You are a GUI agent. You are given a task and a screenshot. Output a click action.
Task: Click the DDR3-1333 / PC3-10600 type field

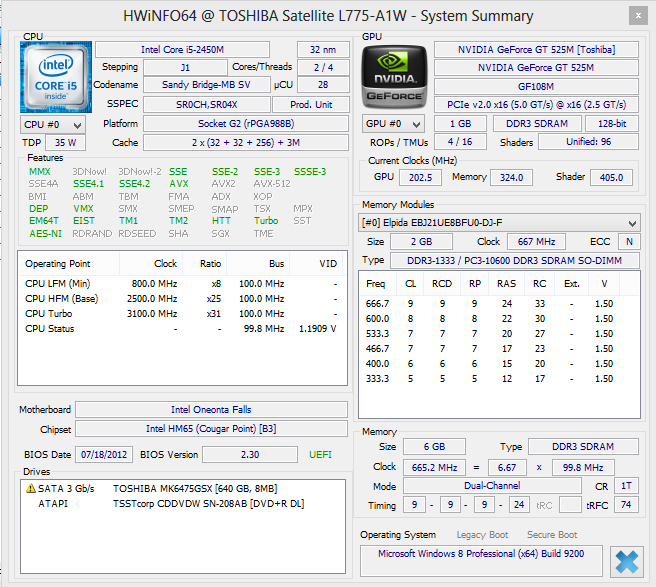pos(515,261)
